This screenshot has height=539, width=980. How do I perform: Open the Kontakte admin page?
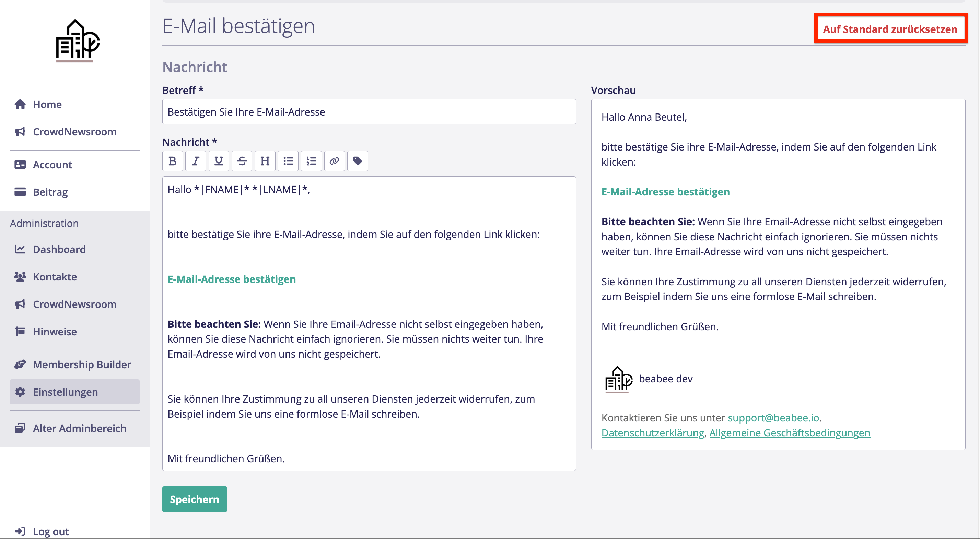(x=55, y=277)
